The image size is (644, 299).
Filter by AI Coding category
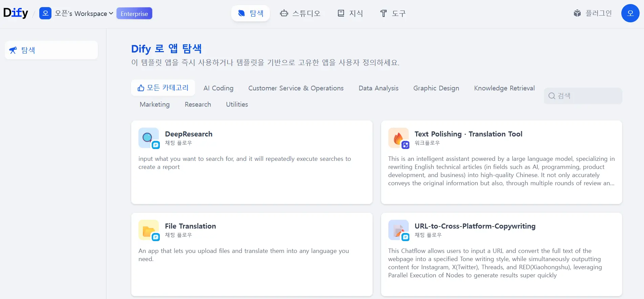coord(218,88)
